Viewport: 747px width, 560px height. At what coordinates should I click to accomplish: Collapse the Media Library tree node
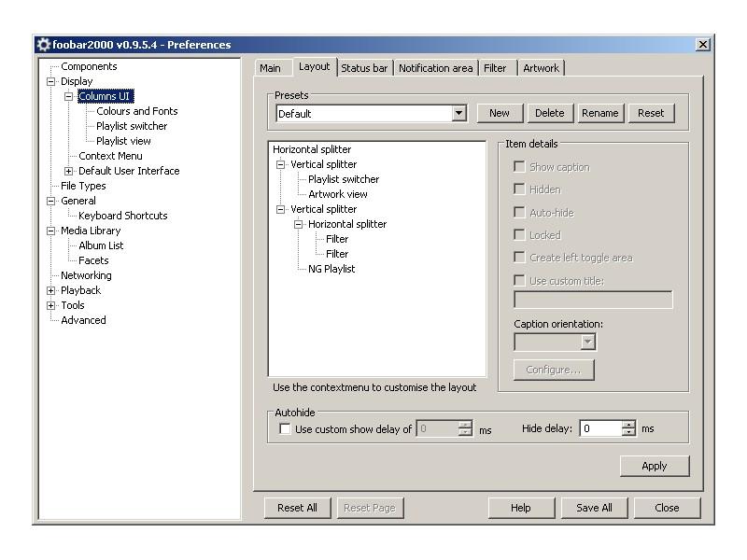click(x=50, y=231)
